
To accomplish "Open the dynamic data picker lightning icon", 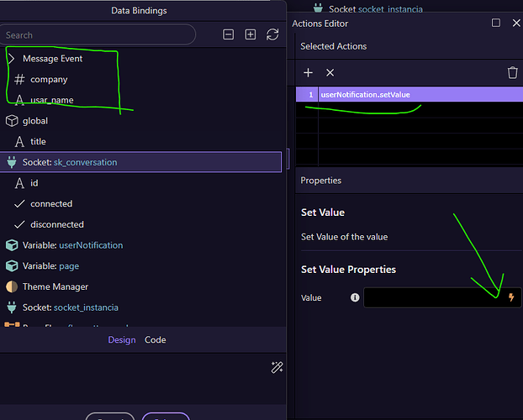I will coord(510,297).
